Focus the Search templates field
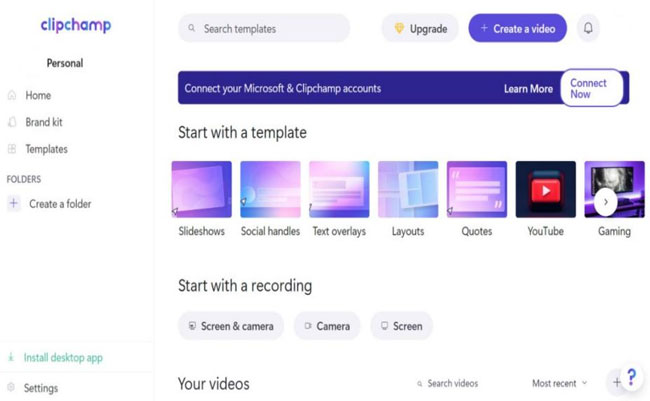 264,28
